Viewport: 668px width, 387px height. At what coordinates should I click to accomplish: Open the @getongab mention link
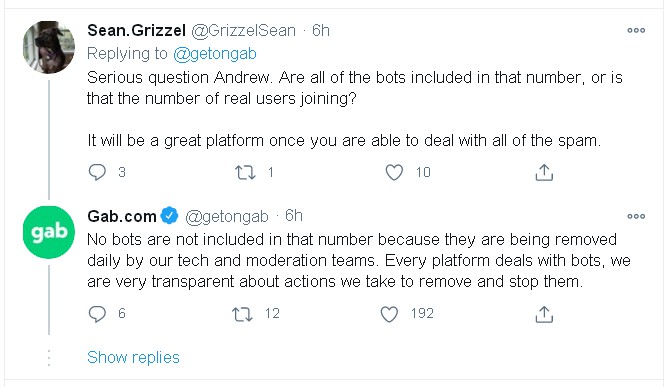pyautogui.click(x=215, y=54)
